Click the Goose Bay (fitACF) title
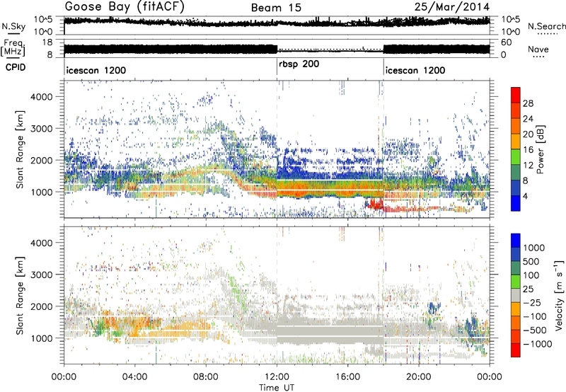This screenshot has width=566, height=392. (x=125, y=7)
